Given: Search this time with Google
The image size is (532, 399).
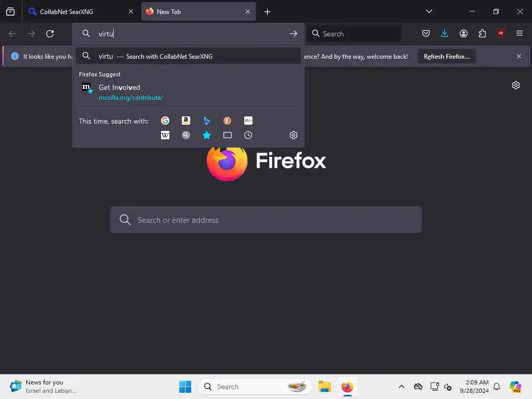Looking at the screenshot, I should 165,121.
